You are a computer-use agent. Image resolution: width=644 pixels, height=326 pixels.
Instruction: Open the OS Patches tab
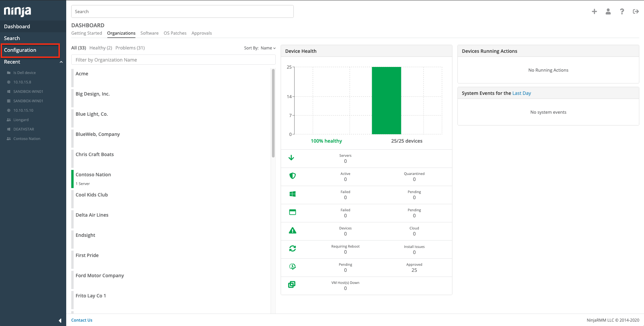point(175,33)
